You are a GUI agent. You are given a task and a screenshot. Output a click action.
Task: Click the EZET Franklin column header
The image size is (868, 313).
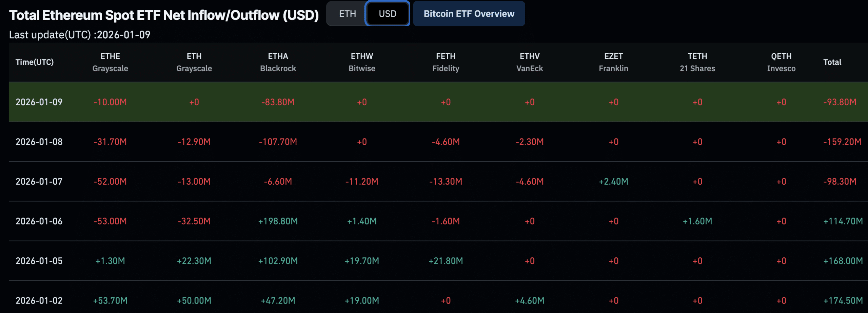[613, 62]
